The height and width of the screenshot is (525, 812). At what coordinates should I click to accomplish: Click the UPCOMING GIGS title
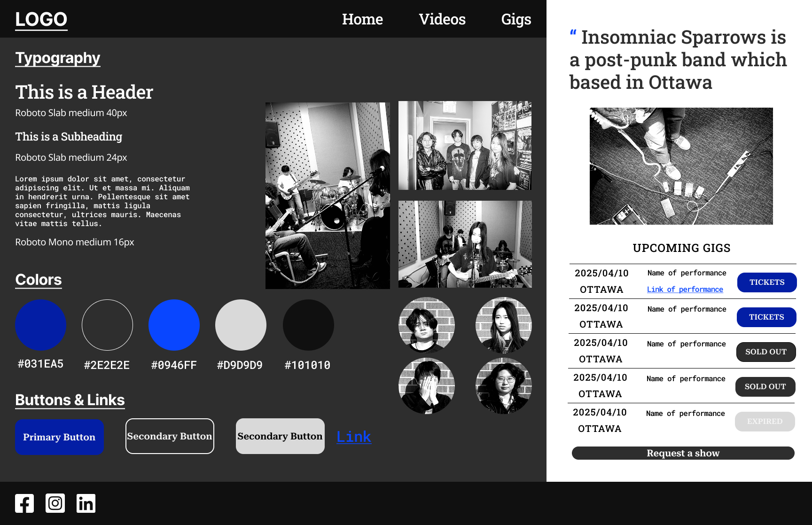point(681,248)
